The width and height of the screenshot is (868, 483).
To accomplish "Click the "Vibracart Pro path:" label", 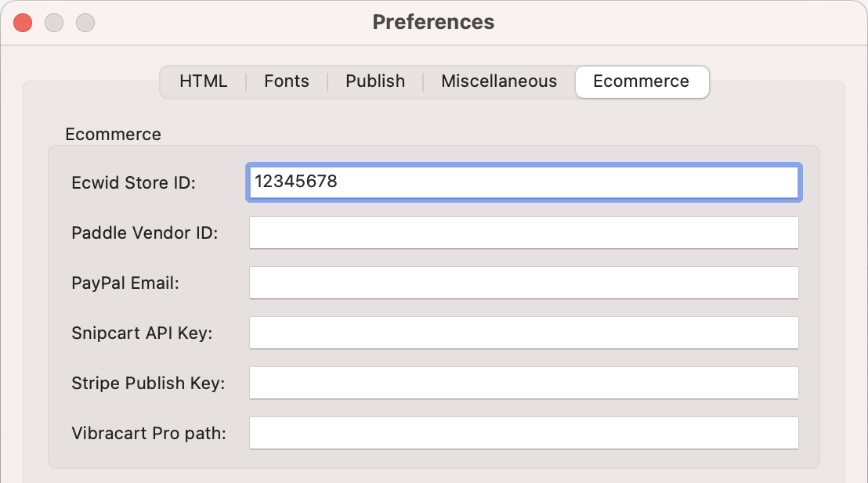I will tap(149, 434).
